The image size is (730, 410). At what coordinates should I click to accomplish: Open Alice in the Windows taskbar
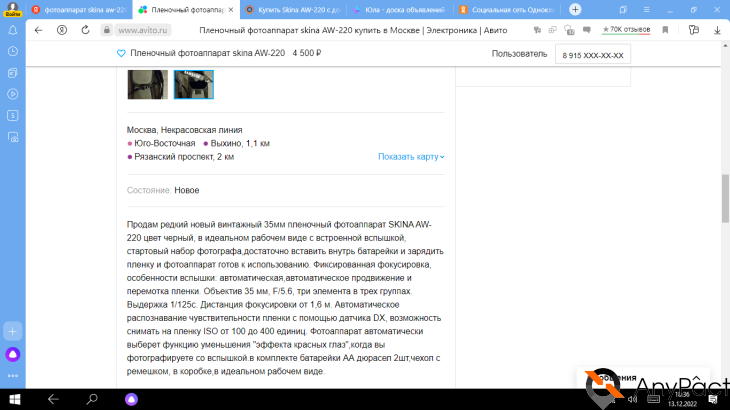pyautogui.click(x=131, y=399)
